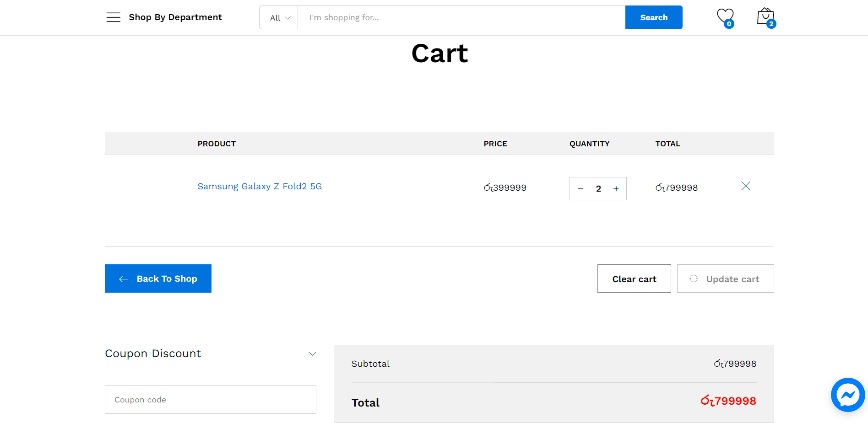Click the Clear cart button
Screen dimensions: 868x423
click(x=634, y=278)
